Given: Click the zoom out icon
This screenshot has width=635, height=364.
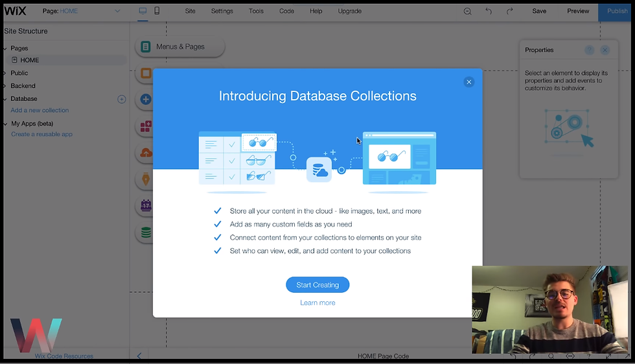Looking at the screenshot, I should (467, 12).
